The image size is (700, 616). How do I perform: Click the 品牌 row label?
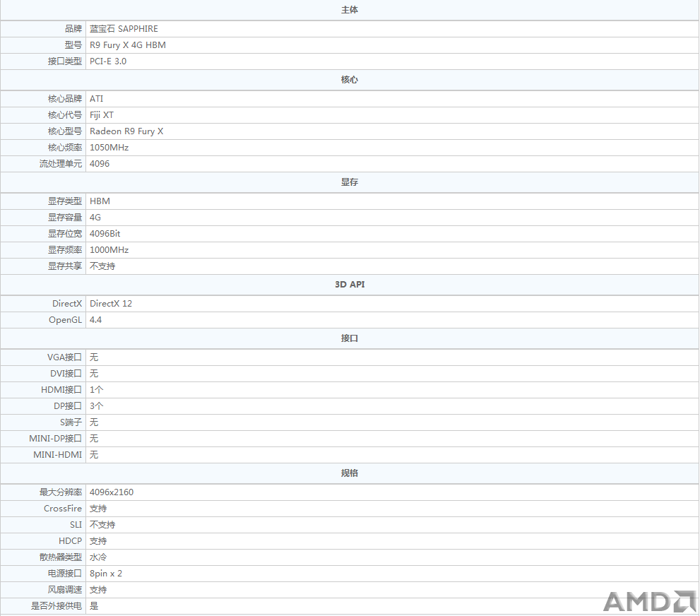pyautogui.click(x=73, y=29)
